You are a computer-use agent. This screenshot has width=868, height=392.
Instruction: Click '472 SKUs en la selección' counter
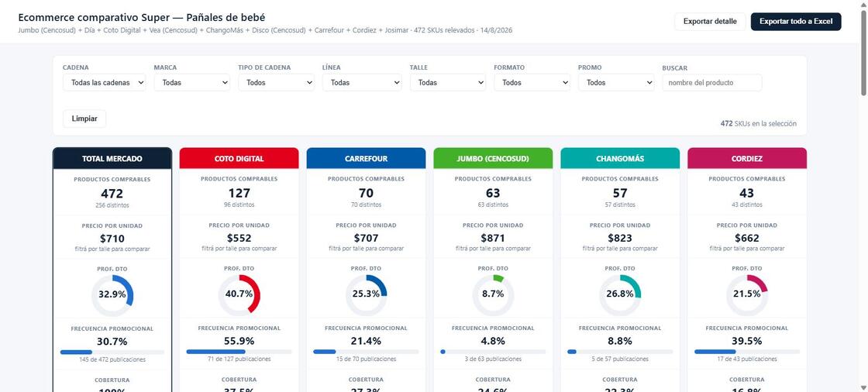(x=759, y=123)
